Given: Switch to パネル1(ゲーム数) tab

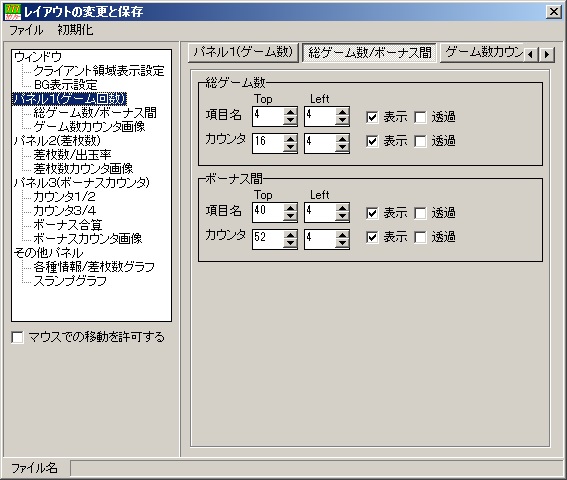Looking at the screenshot, I should pyautogui.click(x=243, y=52).
